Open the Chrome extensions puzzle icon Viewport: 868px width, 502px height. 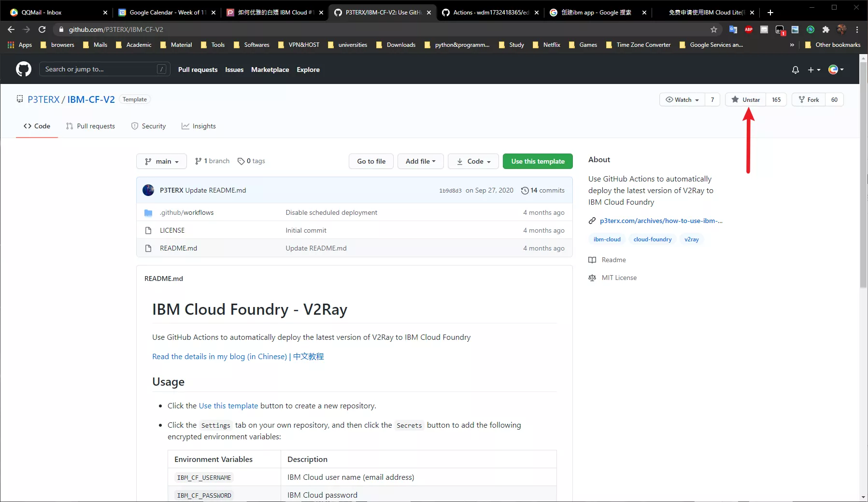(x=826, y=29)
